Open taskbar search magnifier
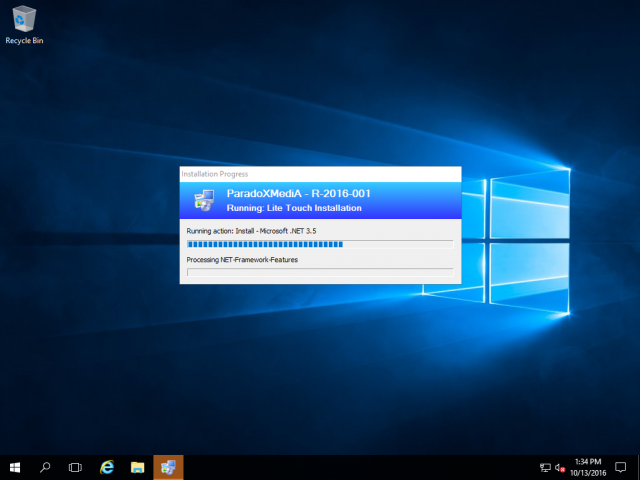640x480 pixels. 45,467
